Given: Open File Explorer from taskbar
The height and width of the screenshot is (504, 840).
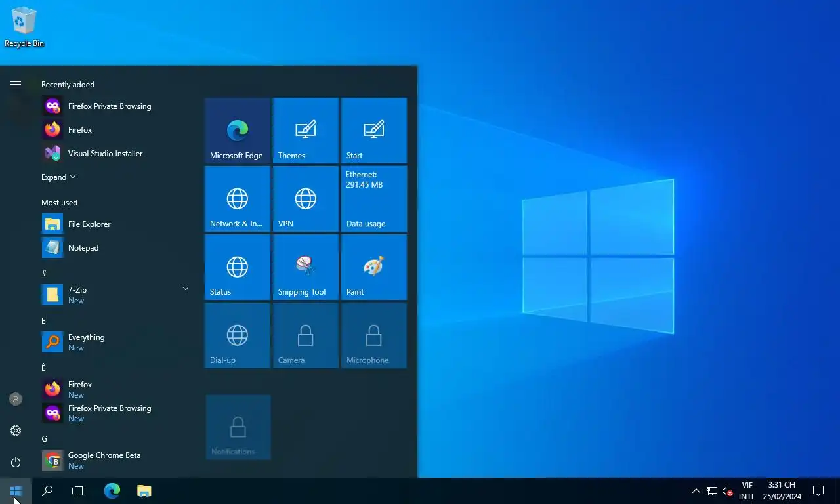Looking at the screenshot, I should 144,491.
